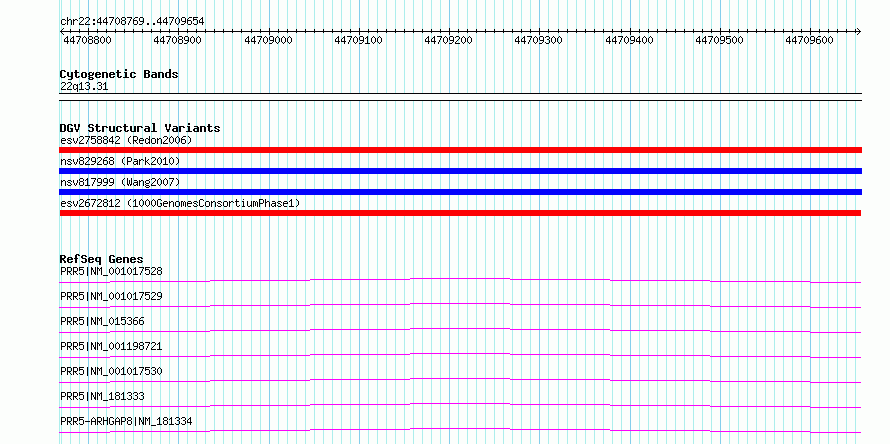
Task: Click ruler position 44709200
Action: coord(448,40)
